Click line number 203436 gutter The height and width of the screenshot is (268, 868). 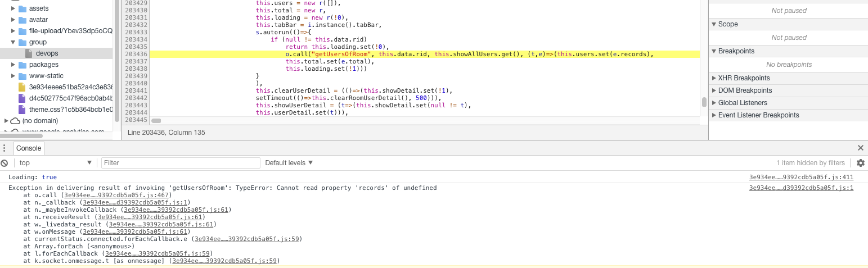[x=136, y=54]
